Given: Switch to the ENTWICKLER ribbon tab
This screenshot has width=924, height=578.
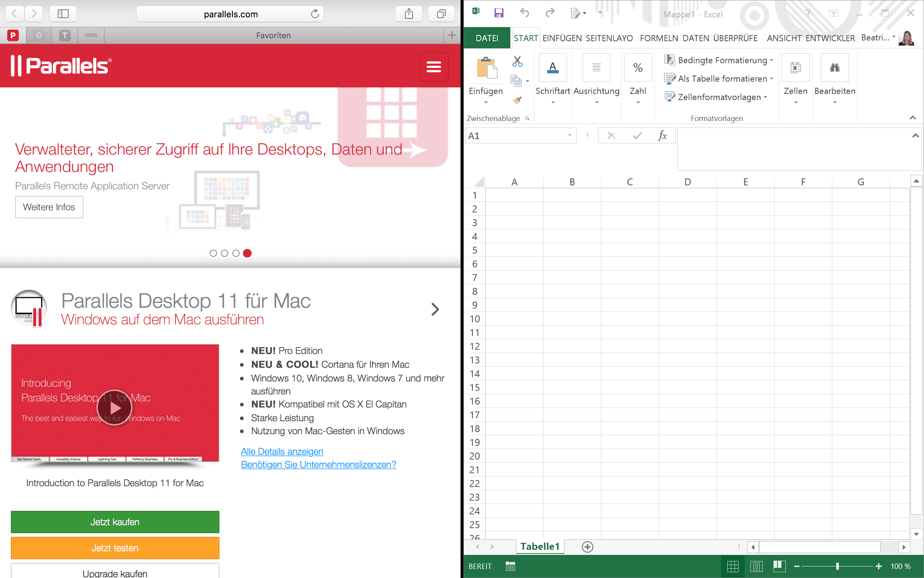Looking at the screenshot, I should pyautogui.click(x=830, y=38).
